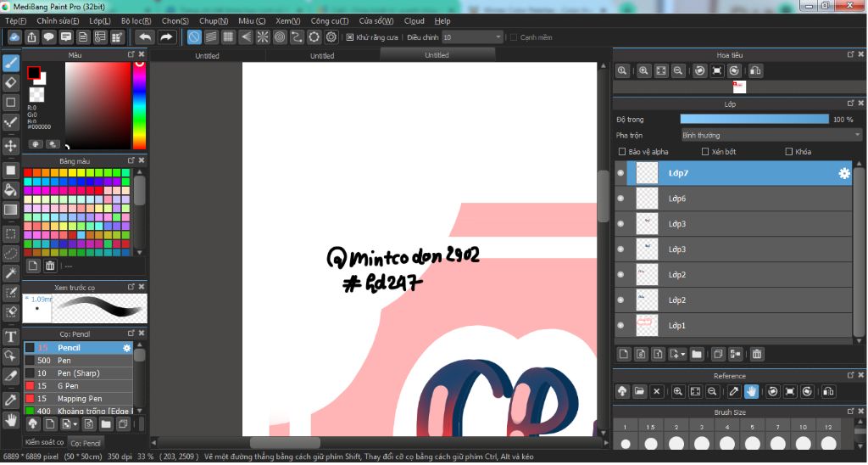Viewport: 868px width, 465px height.
Task: Switch to the first Untitled tab
Action: pyautogui.click(x=207, y=55)
